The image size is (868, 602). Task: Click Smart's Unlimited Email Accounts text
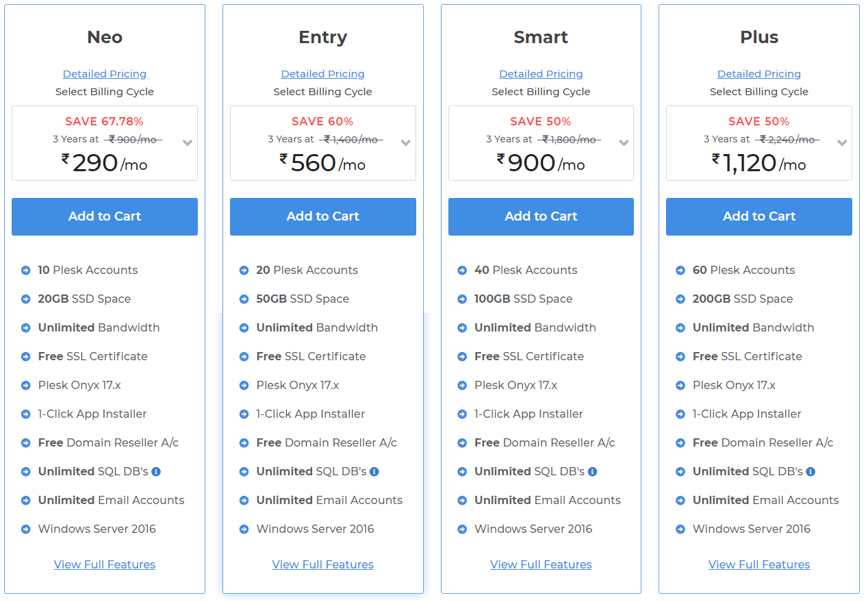(x=548, y=501)
